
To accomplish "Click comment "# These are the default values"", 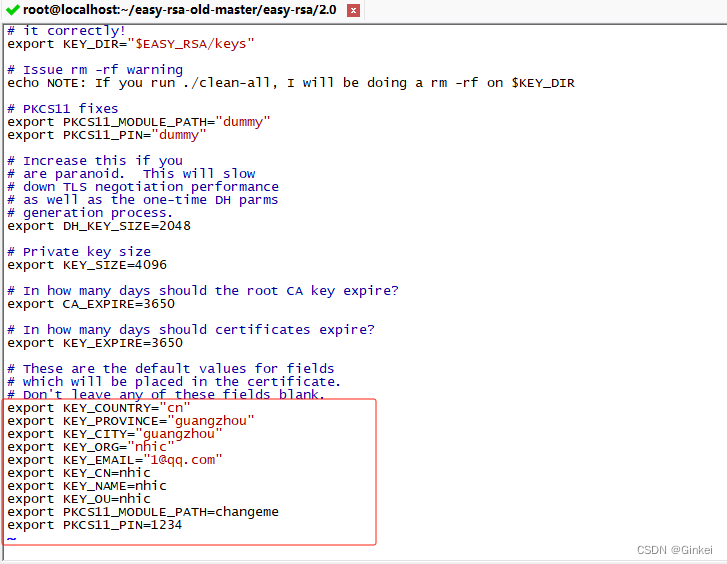I will coord(171,368).
